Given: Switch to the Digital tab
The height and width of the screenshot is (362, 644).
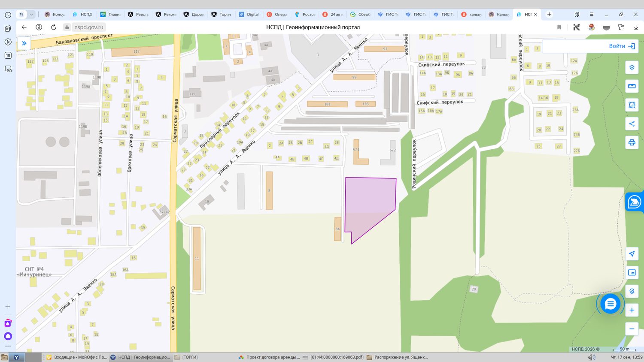Looking at the screenshot, I should [249, 14].
